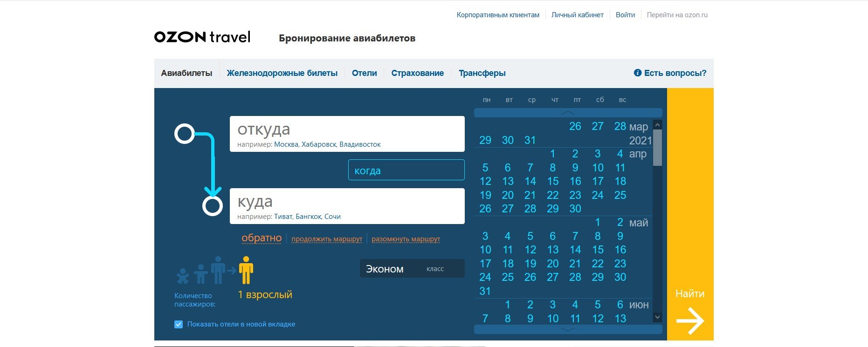The height and width of the screenshot is (347, 868).
Task: Select May 31 in calendar
Action: 485,291
